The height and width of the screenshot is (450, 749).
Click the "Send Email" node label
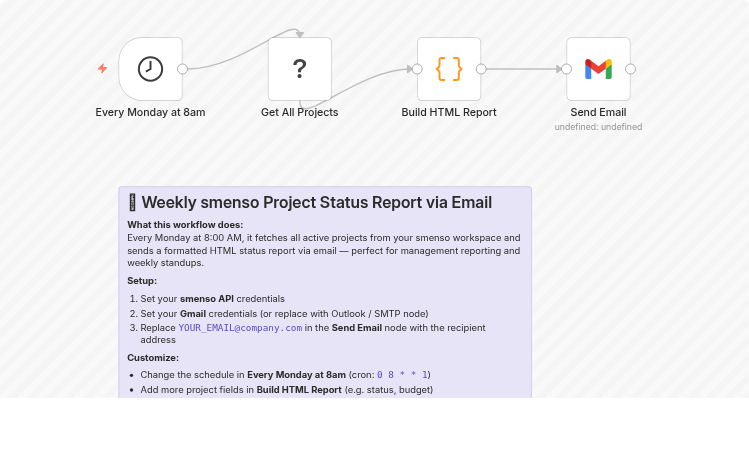[598, 112]
